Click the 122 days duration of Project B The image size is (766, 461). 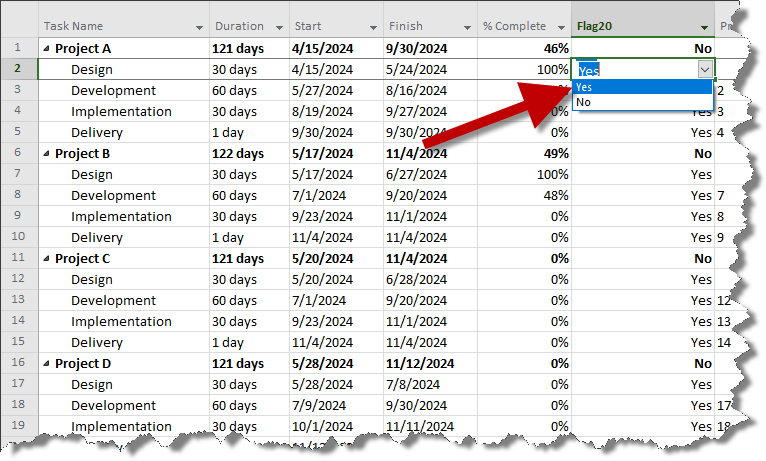click(x=238, y=154)
